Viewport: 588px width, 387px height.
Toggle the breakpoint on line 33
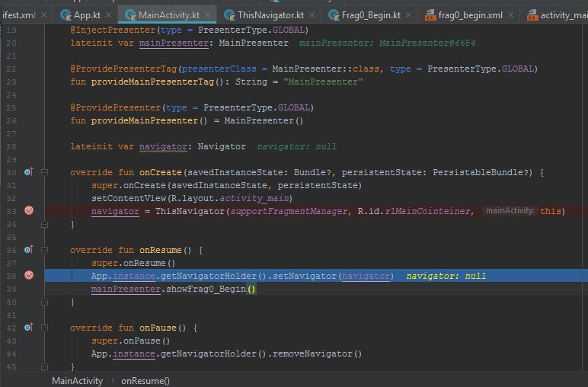point(29,211)
